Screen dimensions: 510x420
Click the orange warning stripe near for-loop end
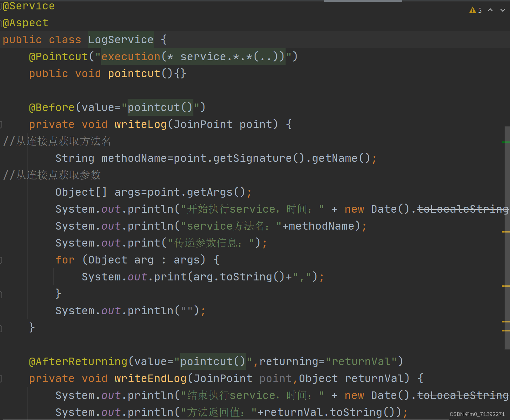506,286
